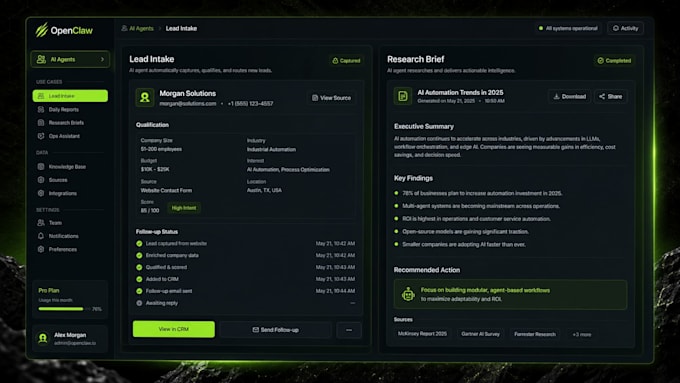Click the Research Briefs sidebar icon
This screenshot has width=680, height=383.
[41, 123]
